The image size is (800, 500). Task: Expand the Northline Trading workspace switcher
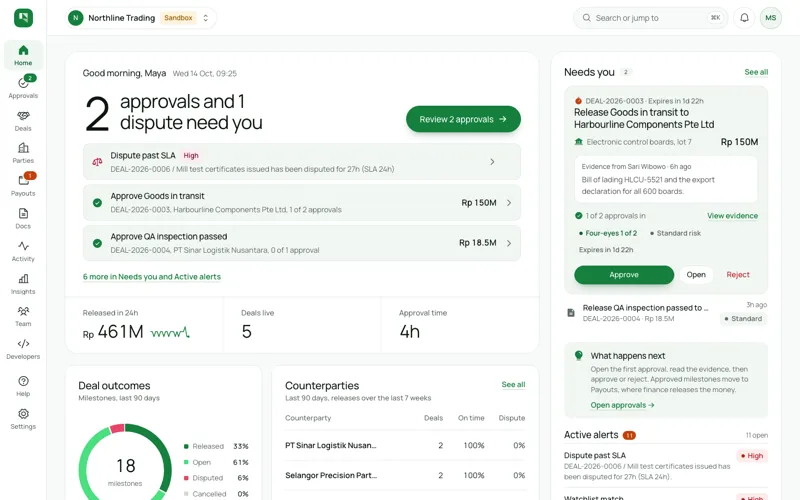pos(206,18)
